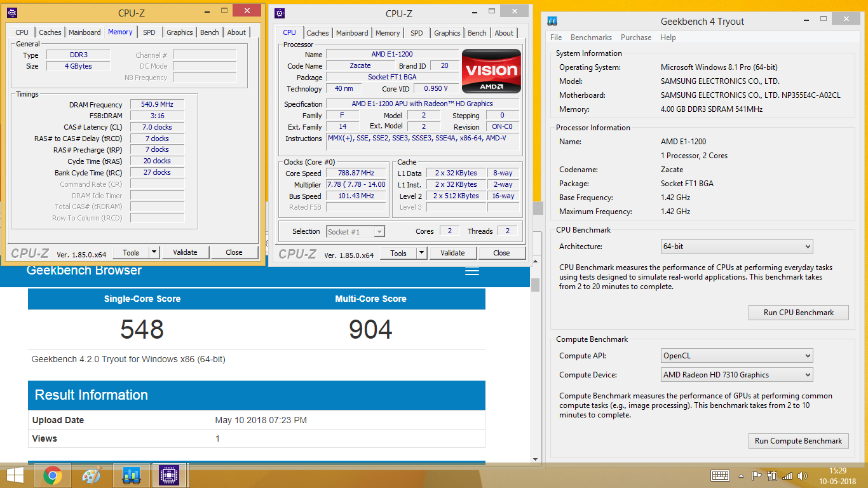868x488 pixels.
Task: Click the Geekbench Browser header title
Action: 84,271
